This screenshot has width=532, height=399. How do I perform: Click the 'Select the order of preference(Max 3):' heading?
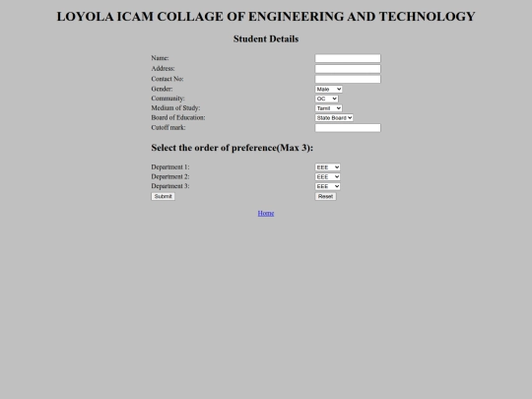click(233, 148)
